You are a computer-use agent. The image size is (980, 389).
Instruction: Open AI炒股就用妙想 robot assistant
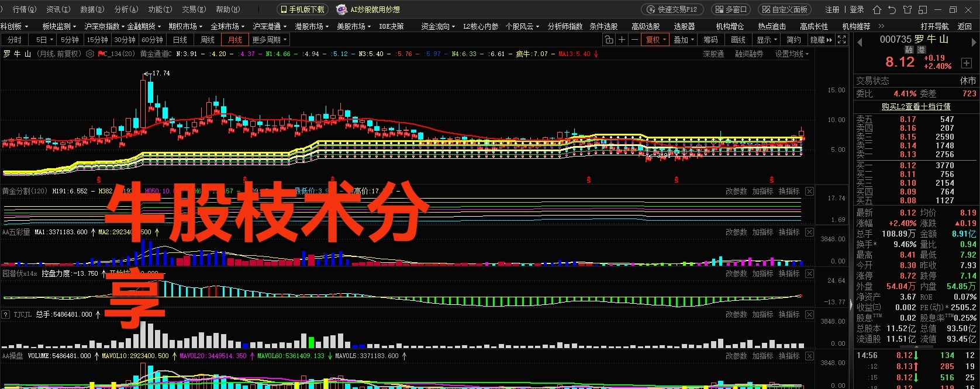point(368,9)
